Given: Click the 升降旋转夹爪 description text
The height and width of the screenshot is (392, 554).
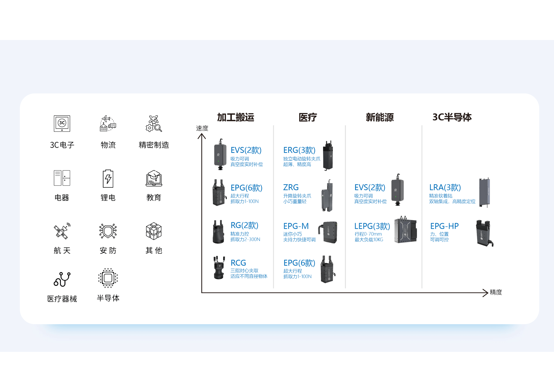Looking at the screenshot, I should [297, 196].
